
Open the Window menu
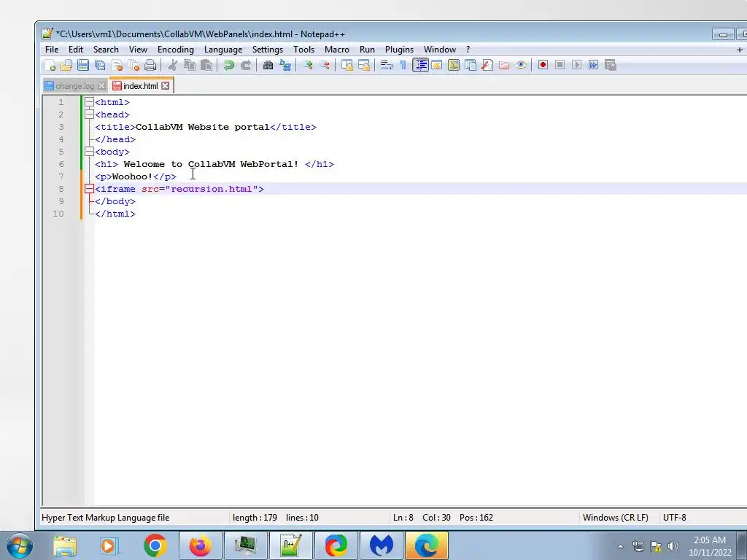tap(440, 50)
